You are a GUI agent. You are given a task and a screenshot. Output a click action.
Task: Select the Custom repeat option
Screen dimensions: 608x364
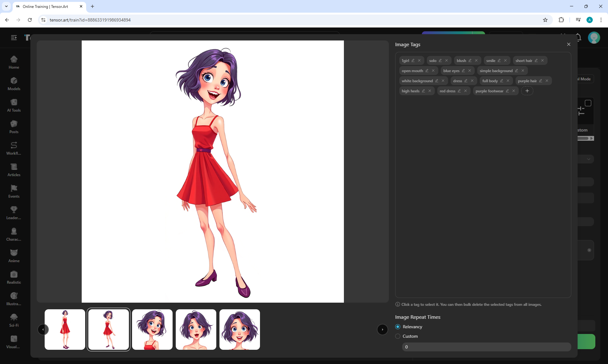(398, 336)
